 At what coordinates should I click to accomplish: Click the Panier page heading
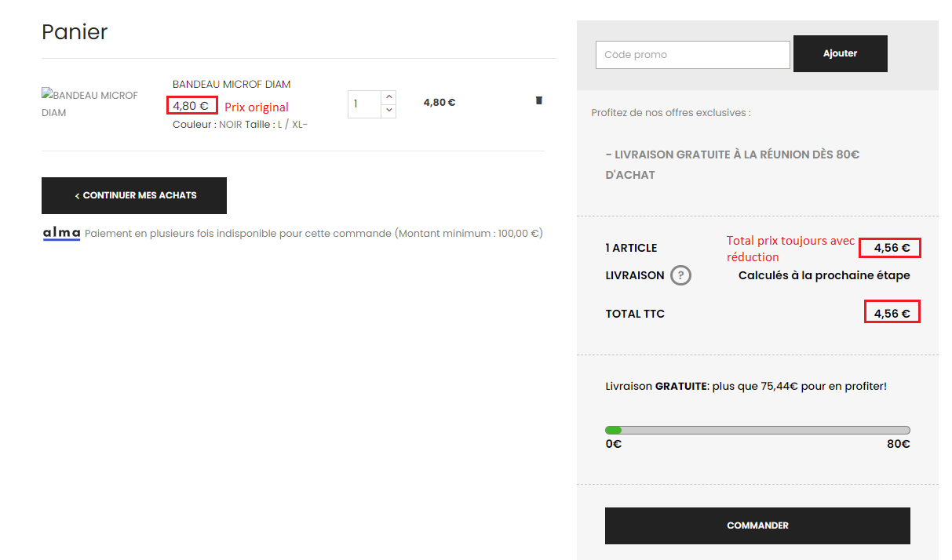75,31
